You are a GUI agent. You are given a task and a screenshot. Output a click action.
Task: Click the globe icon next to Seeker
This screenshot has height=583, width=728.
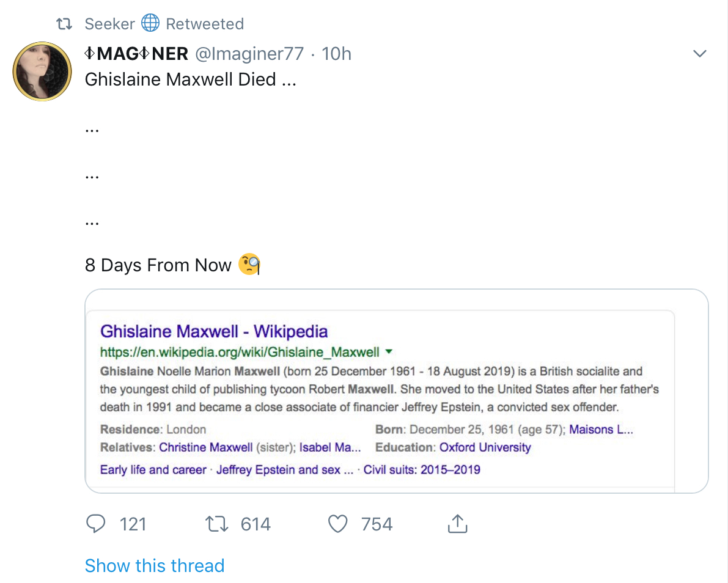pyautogui.click(x=150, y=23)
